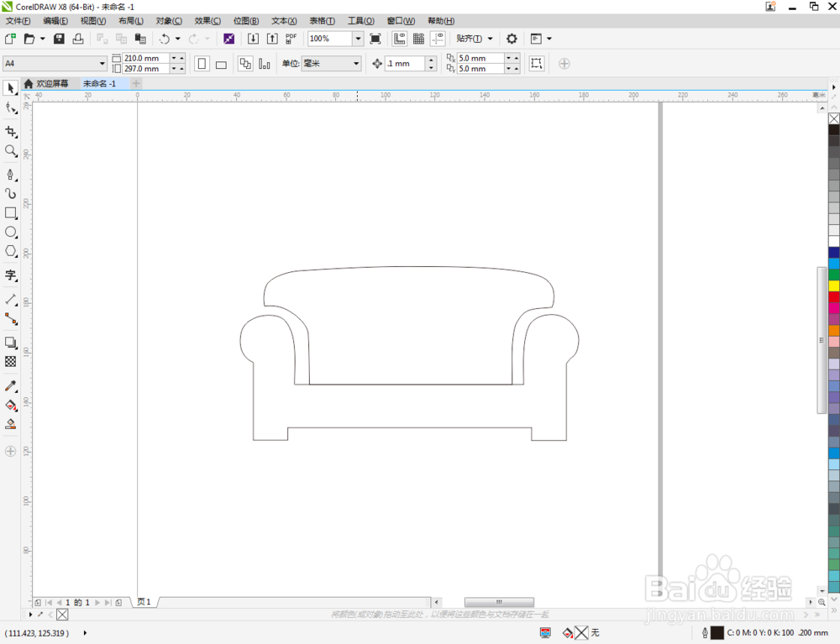Image resolution: width=840 pixels, height=644 pixels.
Task: Select the Pick tool arrow
Action: coord(11,88)
